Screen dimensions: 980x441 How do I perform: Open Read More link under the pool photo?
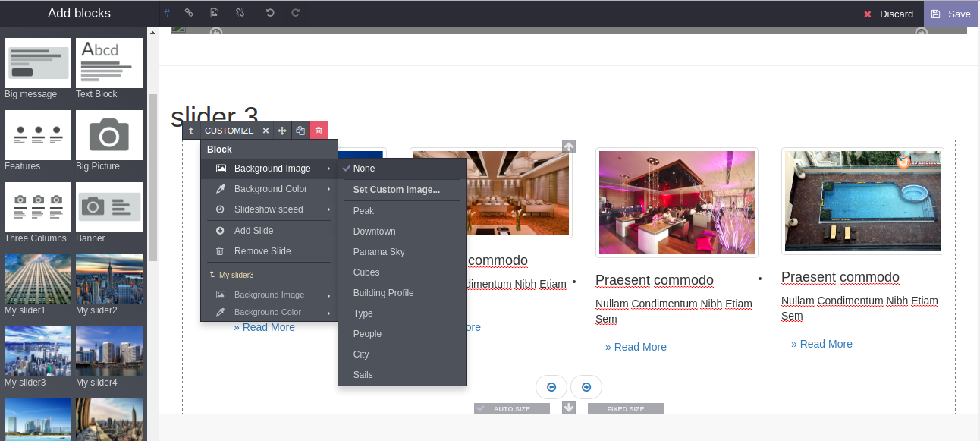pyautogui.click(x=821, y=344)
